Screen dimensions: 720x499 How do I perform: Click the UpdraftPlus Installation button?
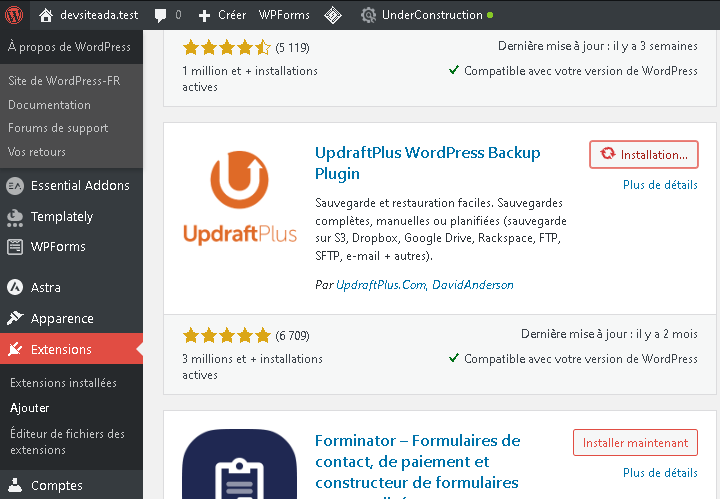coord(644,154)
